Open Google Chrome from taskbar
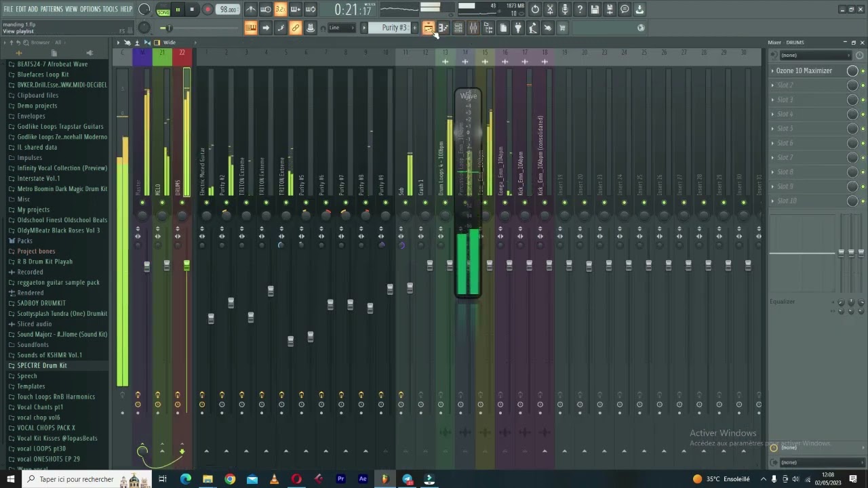 click(x=230, y=479)
